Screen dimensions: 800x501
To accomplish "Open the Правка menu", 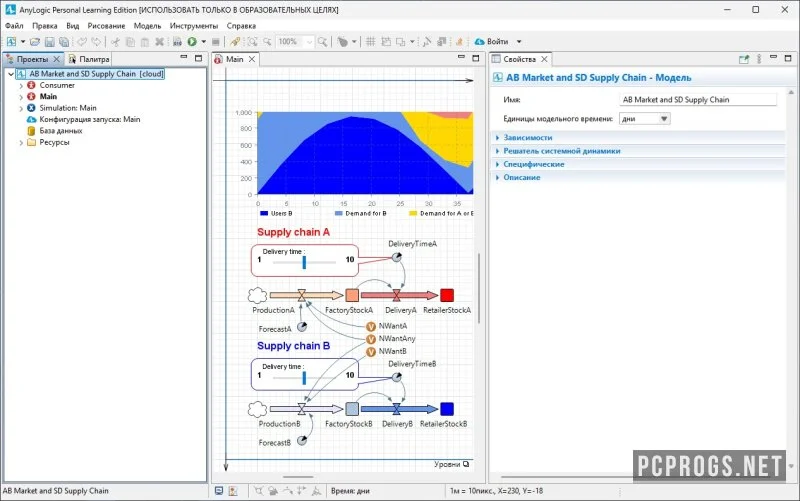I will click(44, 26).
